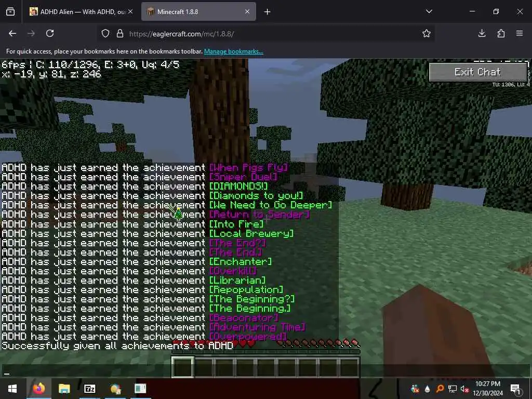Screen dimensions: 532x399
Task: Click the [Adventuring Time] achievement
Action: click(258, 327)
